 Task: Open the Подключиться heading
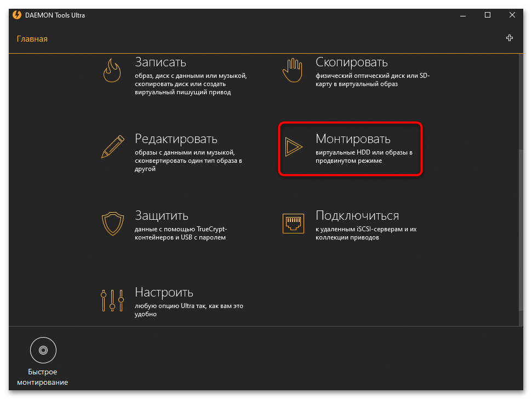[x=357, y=216]
